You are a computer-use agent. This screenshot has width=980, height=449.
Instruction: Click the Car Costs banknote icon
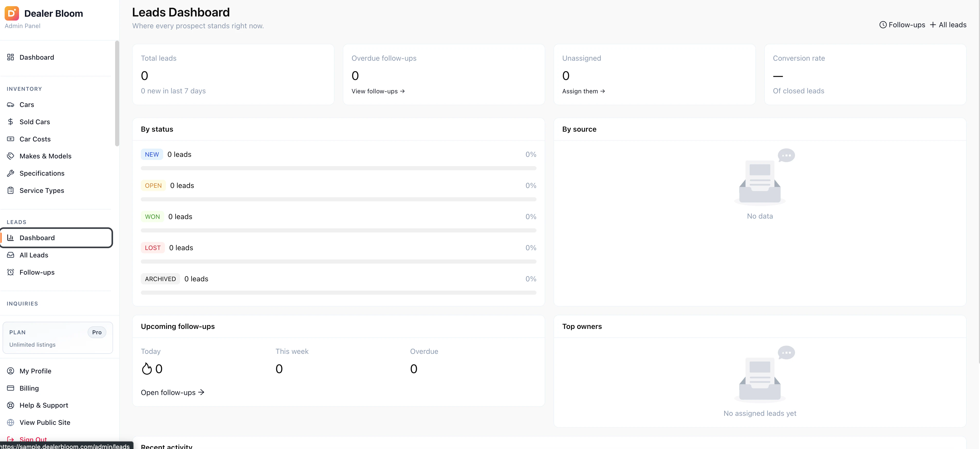coord(10,139)
